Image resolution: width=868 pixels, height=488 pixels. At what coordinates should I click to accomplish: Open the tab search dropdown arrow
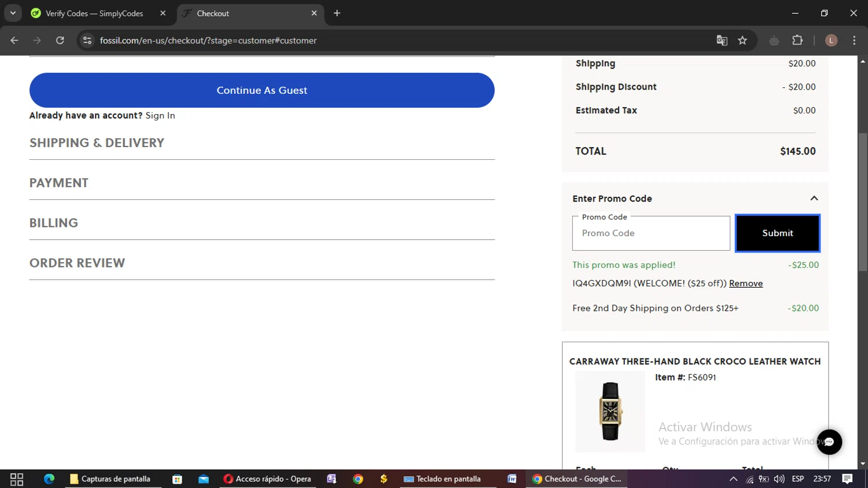pyautogui.click(x=13, y=13)
